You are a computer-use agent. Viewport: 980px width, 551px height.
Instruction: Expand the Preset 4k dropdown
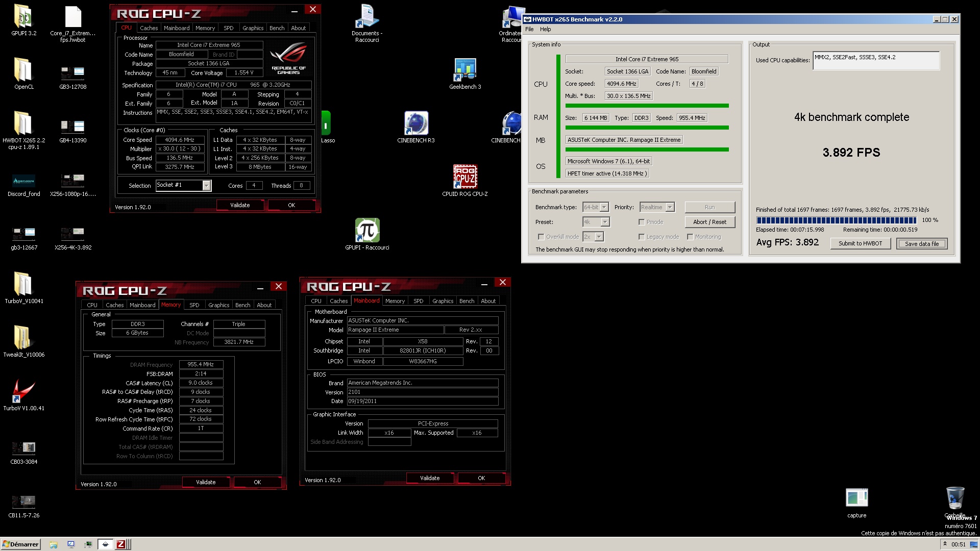click(605, 222)
